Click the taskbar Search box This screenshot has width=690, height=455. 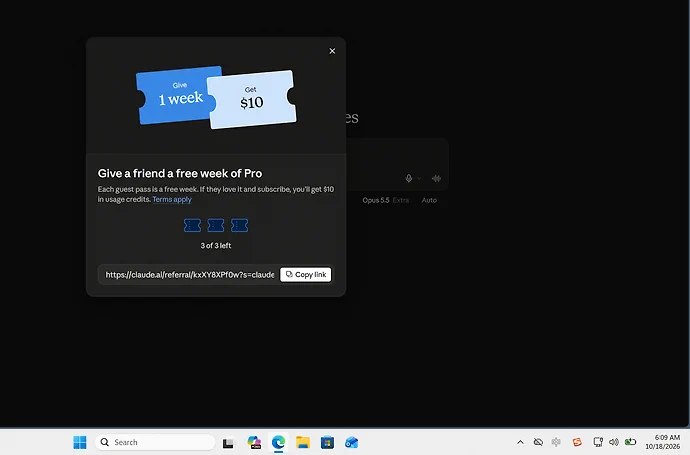click(155, 442)
